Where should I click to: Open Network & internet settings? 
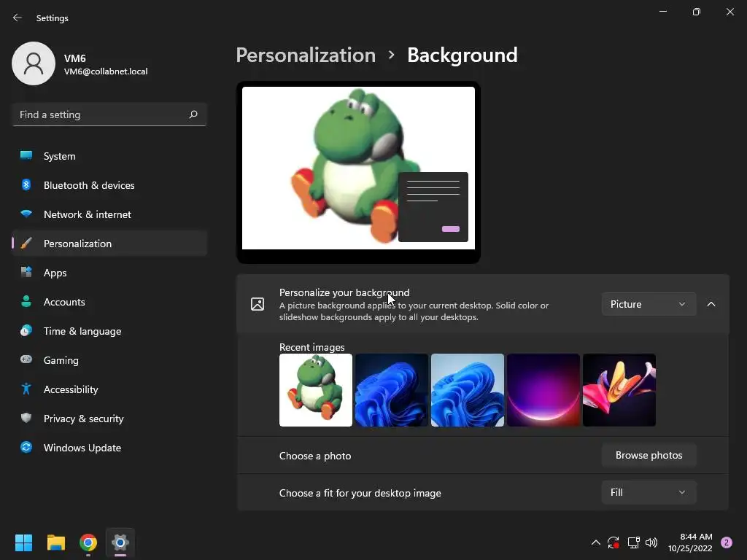109,214
